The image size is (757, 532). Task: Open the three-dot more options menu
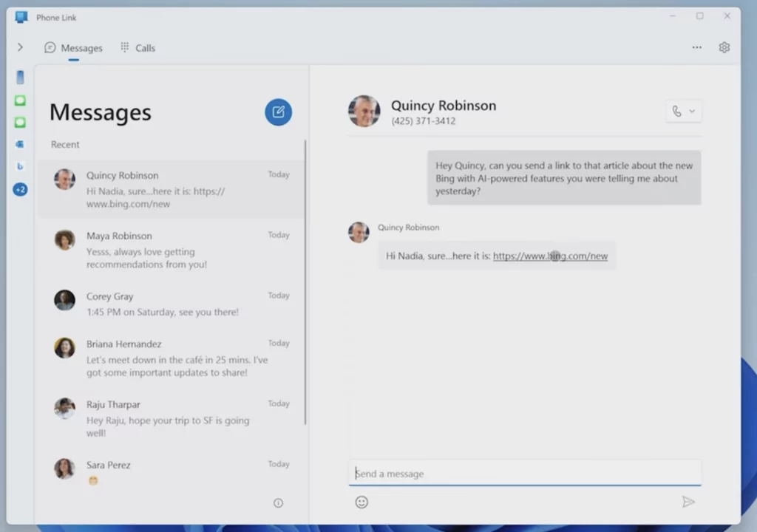tap(697, 47)
